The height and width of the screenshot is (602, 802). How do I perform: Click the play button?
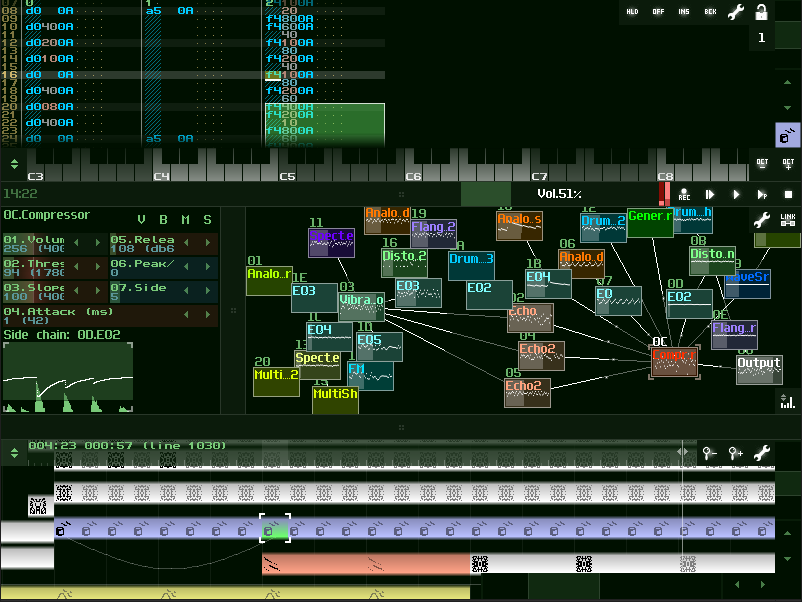click(x=736, y=194)
